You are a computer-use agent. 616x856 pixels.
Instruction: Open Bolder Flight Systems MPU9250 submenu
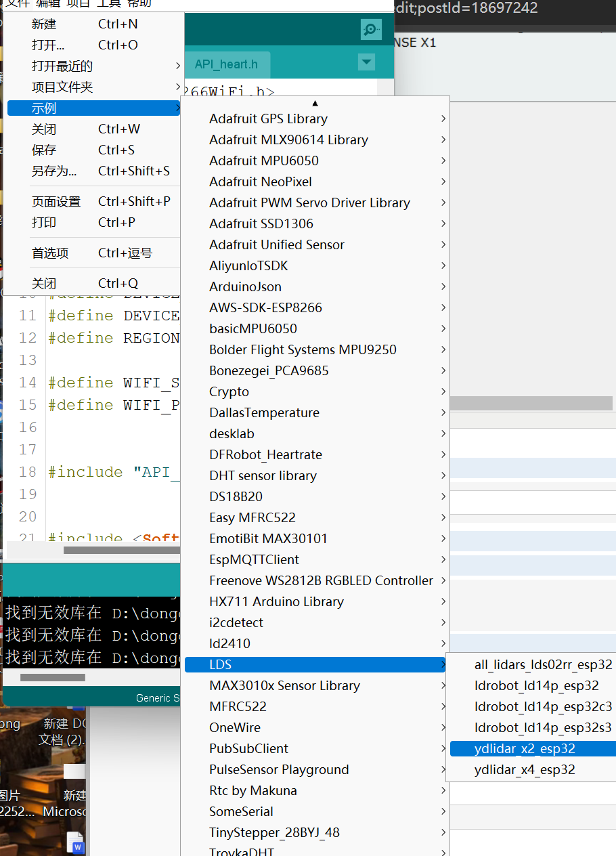(x=315, y=350)
